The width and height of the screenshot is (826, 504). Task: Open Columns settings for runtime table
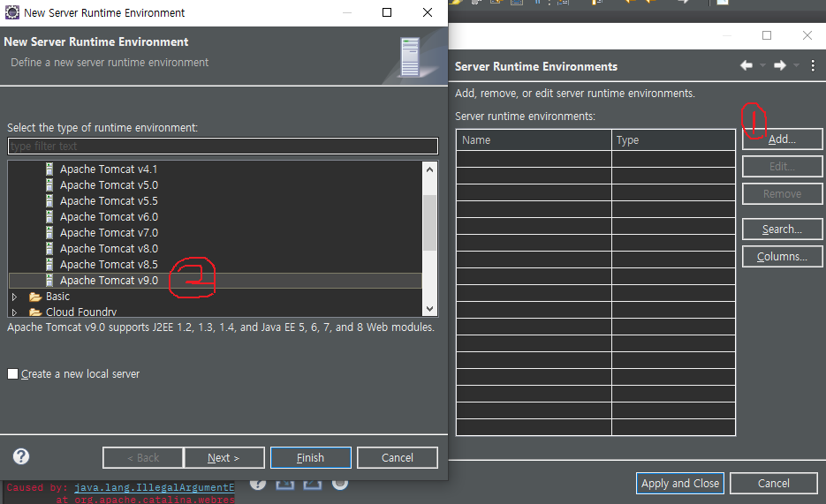pyautogui.click(x=783, y=257)
